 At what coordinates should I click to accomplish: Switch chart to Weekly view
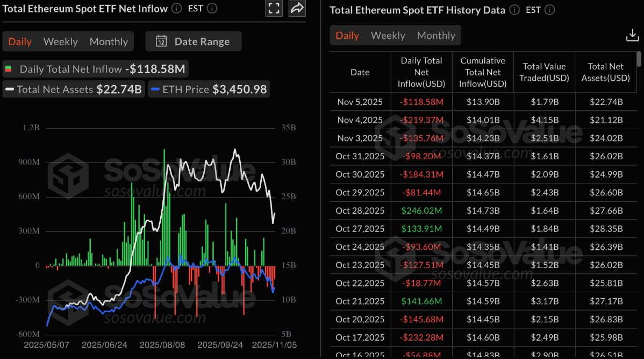pos(60,41)
